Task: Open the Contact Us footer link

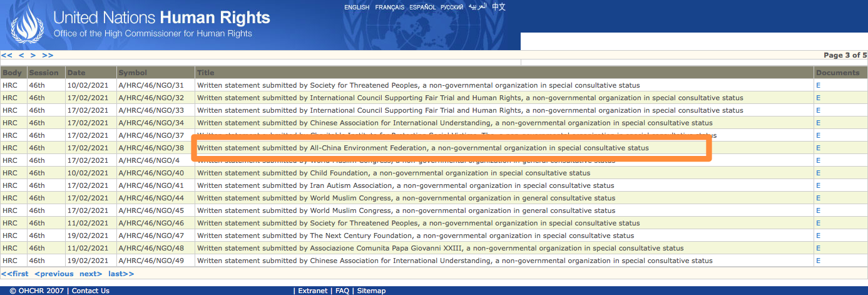Action: click(x=91, y=291)
